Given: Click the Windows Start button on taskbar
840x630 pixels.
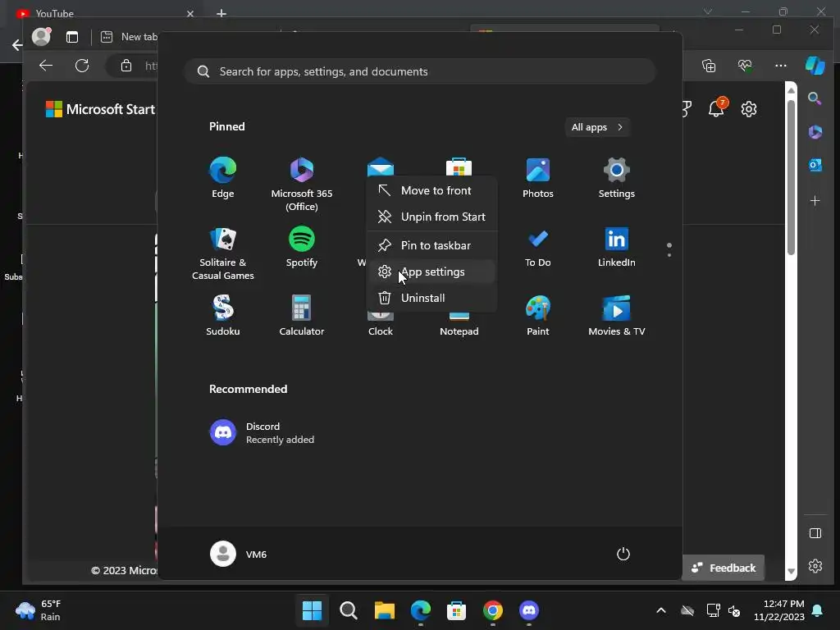Looking at the screenshot, I should pyautogui.click(x=312, y=610).
